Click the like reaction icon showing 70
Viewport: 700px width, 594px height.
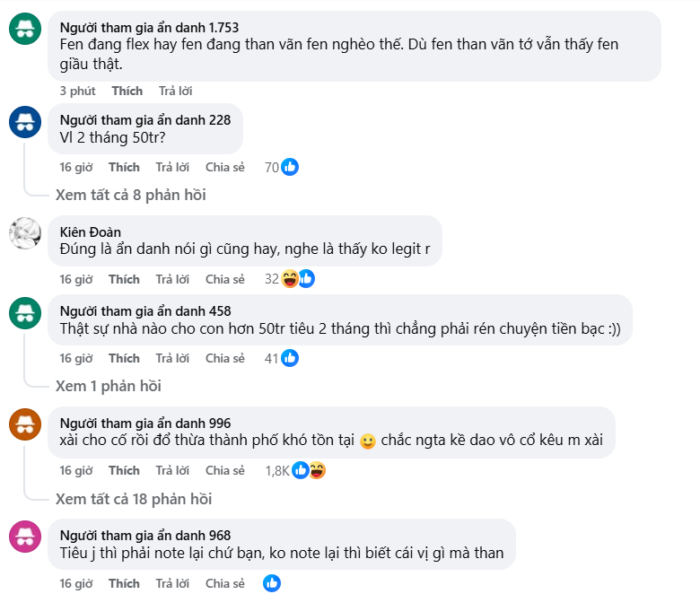point(289,167)
